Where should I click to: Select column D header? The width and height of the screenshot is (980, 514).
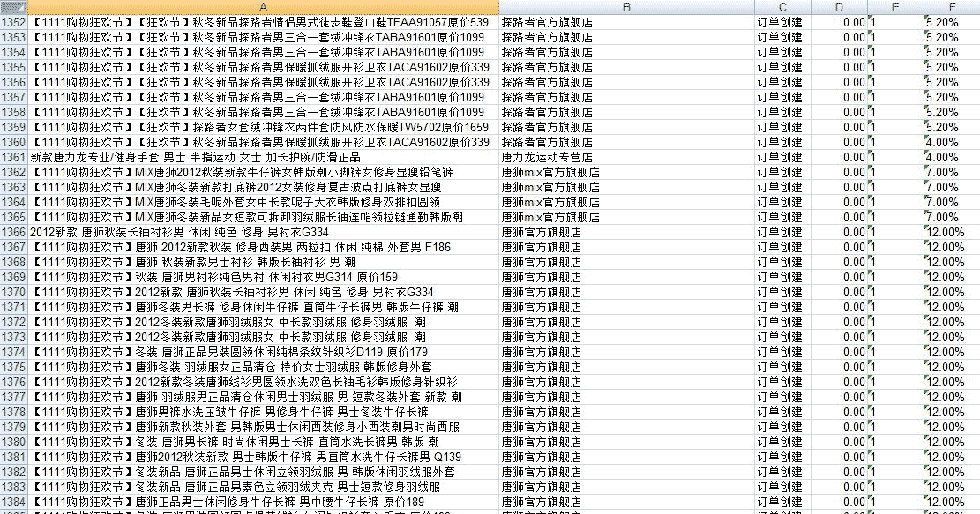coord(839,7)
